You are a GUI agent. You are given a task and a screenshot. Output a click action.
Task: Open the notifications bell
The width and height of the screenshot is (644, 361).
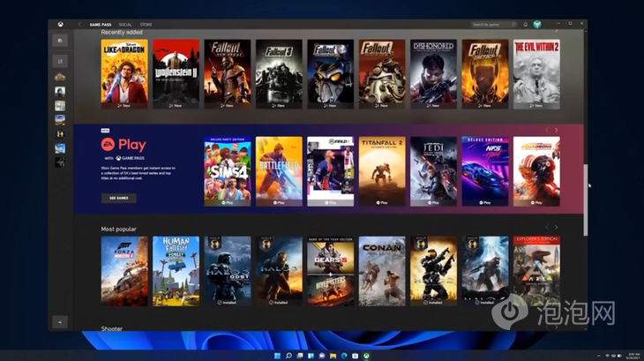point(526,25)
